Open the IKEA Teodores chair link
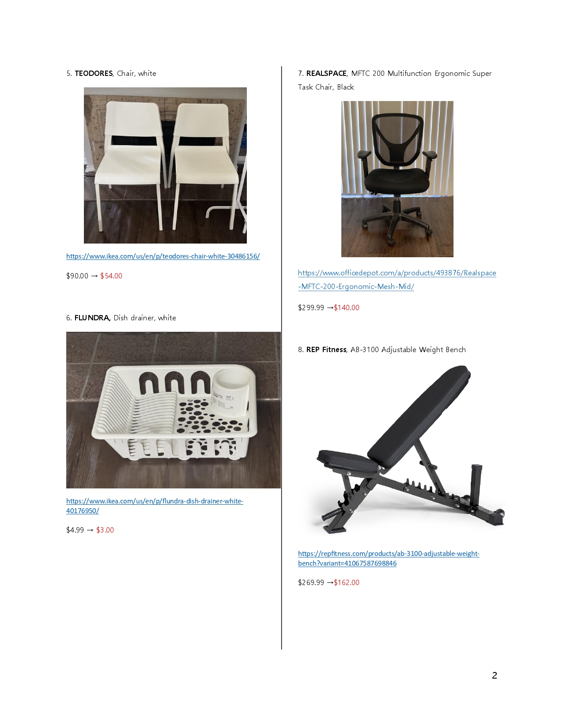 tap(163, 256)
